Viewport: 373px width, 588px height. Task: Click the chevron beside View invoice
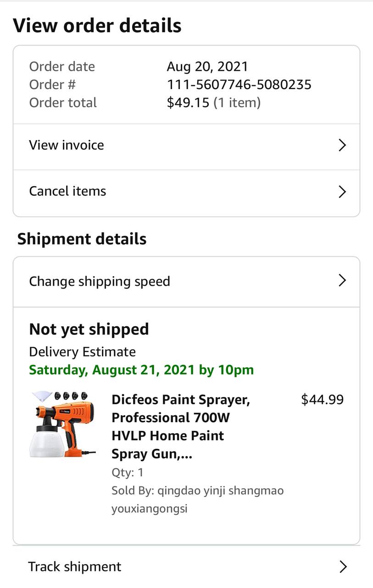point(342,146)
